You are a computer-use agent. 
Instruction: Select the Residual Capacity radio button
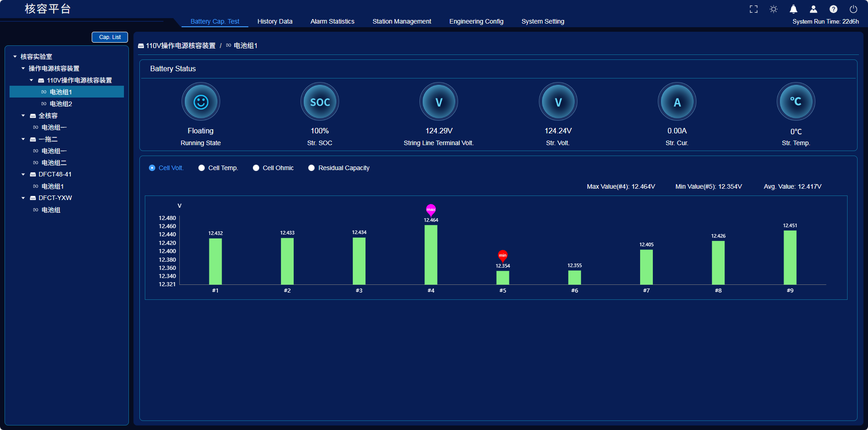tap(311, 168)
